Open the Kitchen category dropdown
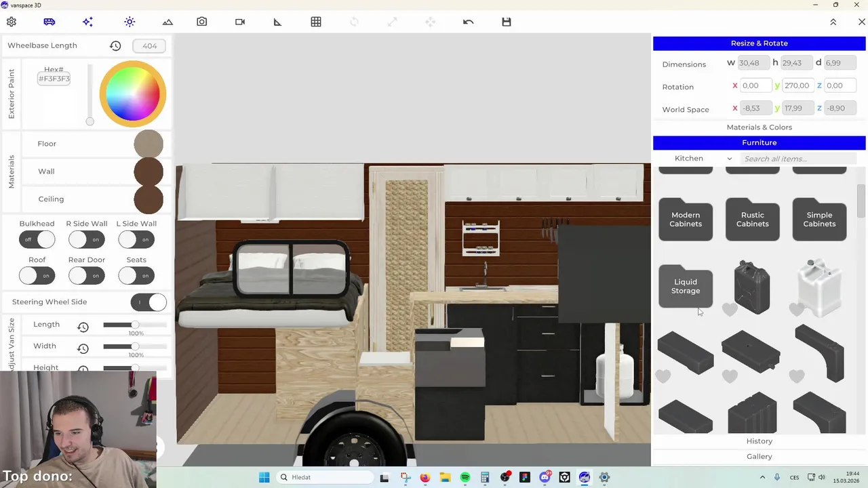The image size is (868, 488). click(703, 159)
